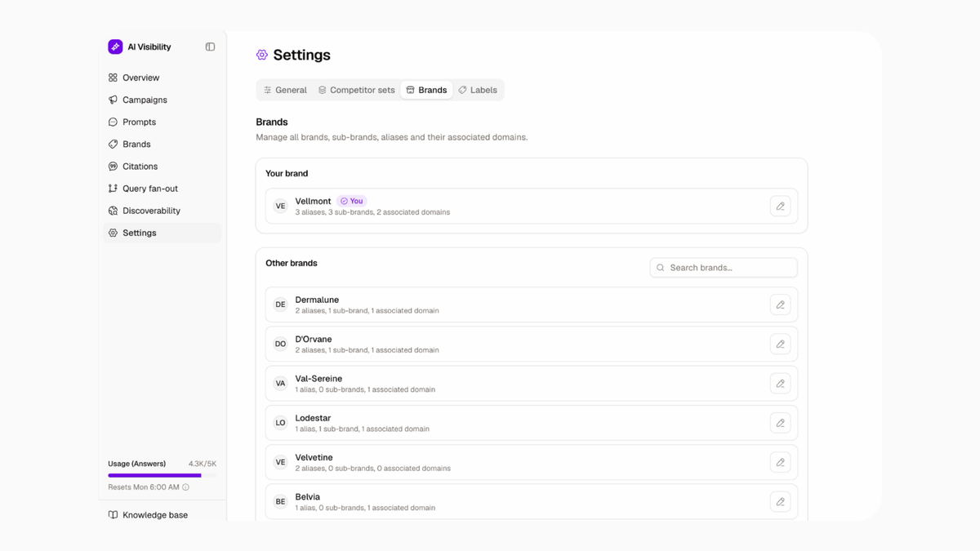Open the Knowledge base link

[148, 515]
